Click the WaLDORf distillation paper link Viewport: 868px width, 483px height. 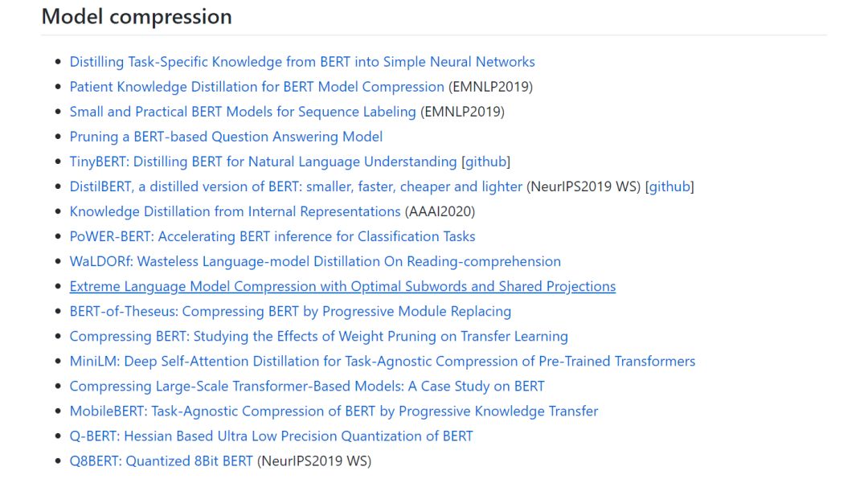tap(315, 261)
